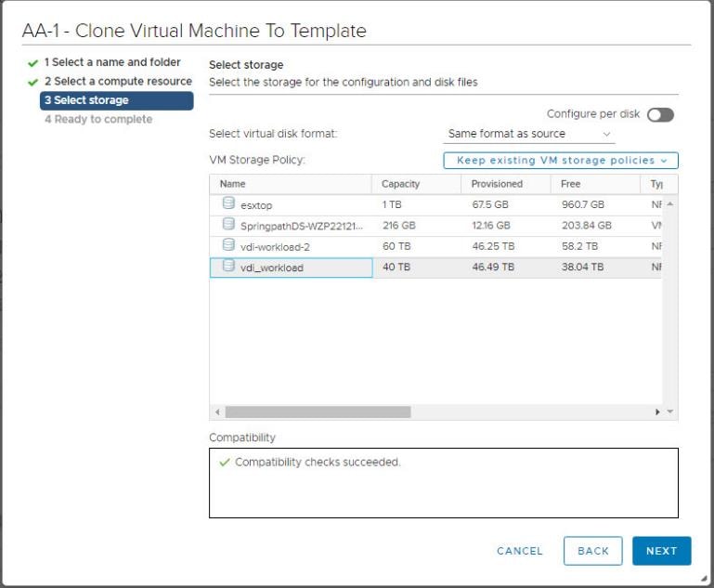Click the vdi_workload datastore icon
This screenshot has height=588, width=714.
tap(228, 267)
